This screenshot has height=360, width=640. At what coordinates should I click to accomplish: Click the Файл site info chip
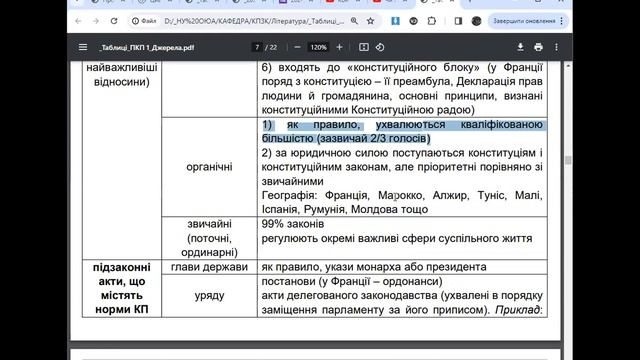tap(144, 21)
